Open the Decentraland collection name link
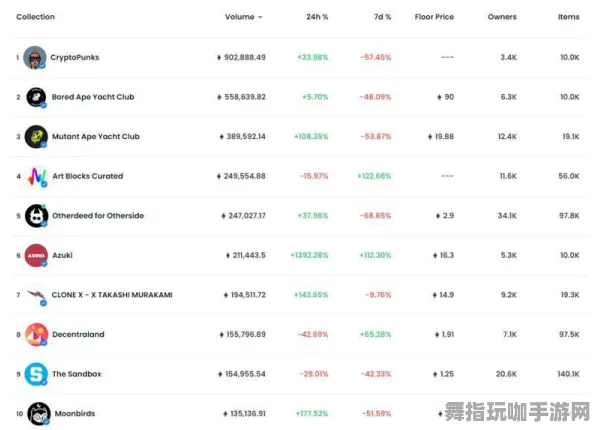Image resolution: width=596 pixels, height=430 pixels. 78,334
